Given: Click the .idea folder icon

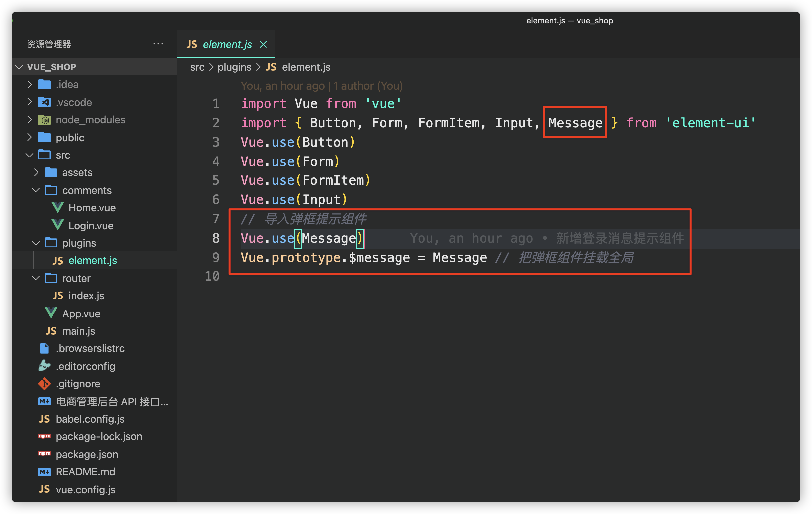Looking at the screenshot, I should [44, 84].
